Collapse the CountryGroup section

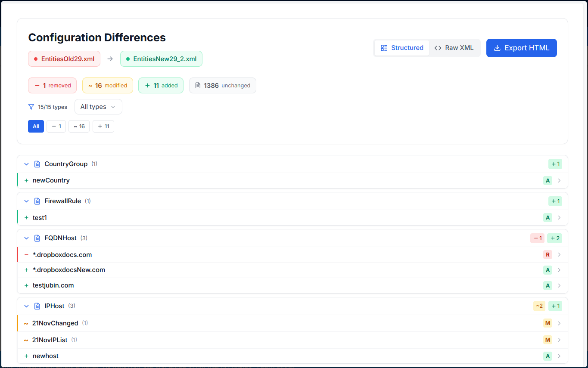[x=26, y=164]
